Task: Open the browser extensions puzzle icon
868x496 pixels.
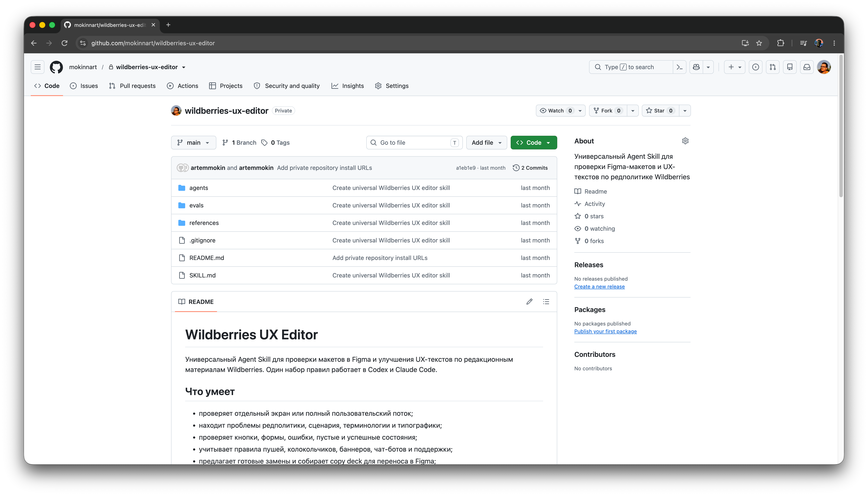Action: [x=780, y=43]
